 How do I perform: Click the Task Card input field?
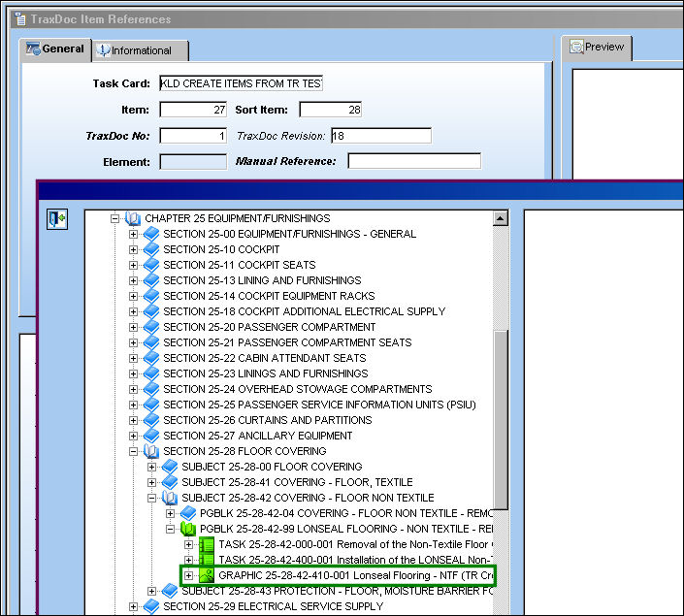(242, 83)
